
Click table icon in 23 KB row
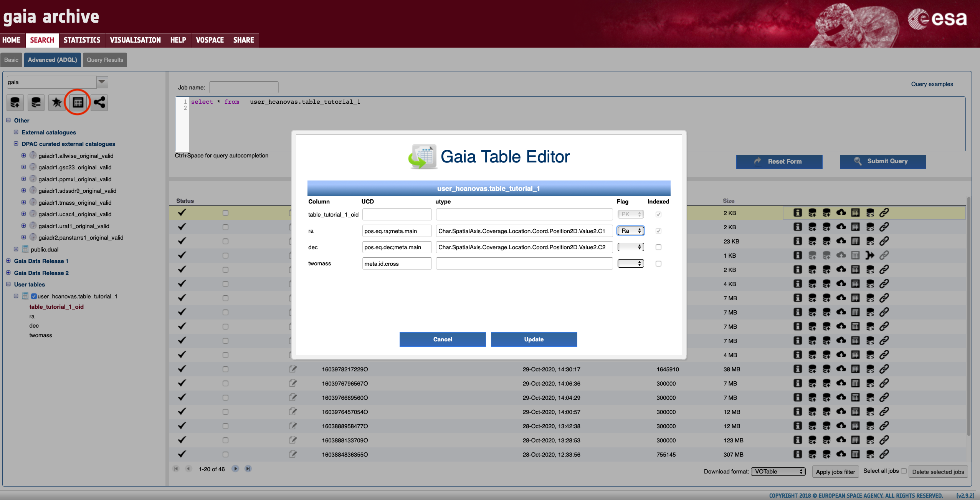click(x=855, y=241)
